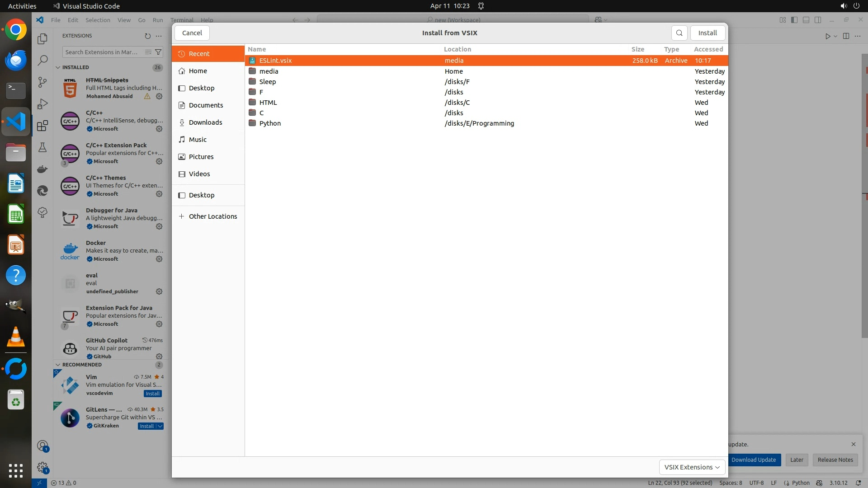Open the Testing flask icon
The image size is (868, 488).
click(42, 147)
